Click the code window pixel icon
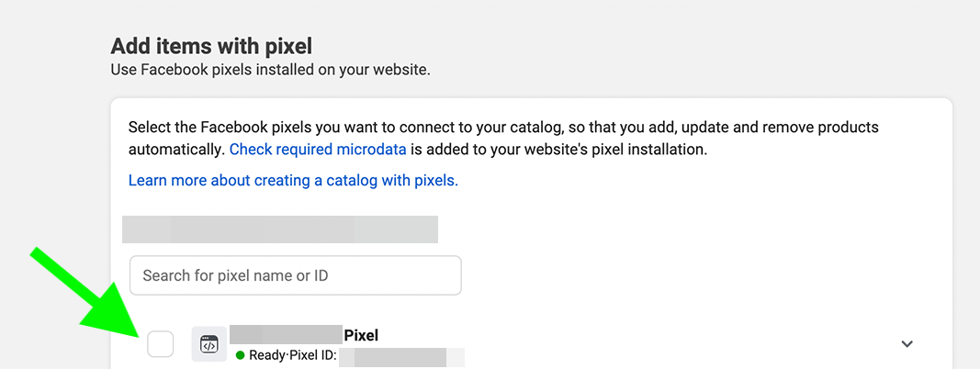The width and height of the screenshot is (980, 369). point(208,344)
